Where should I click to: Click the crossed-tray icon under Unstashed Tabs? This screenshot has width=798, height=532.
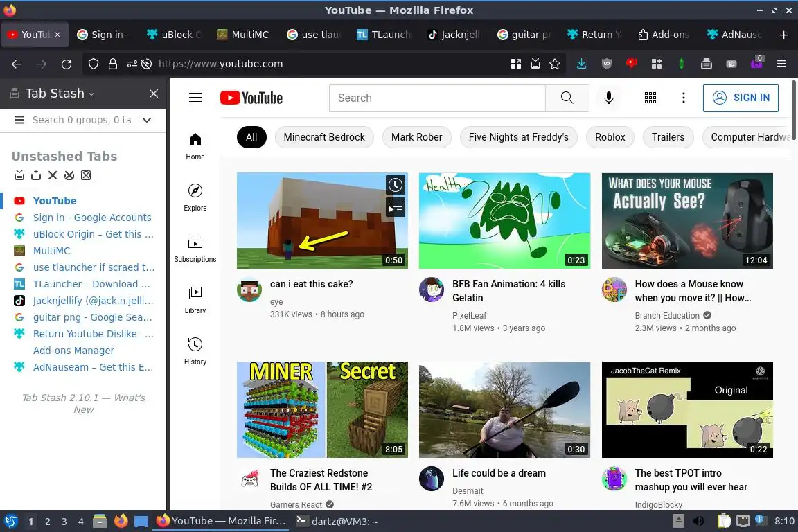pyautogui.click(x=69, y=175)
